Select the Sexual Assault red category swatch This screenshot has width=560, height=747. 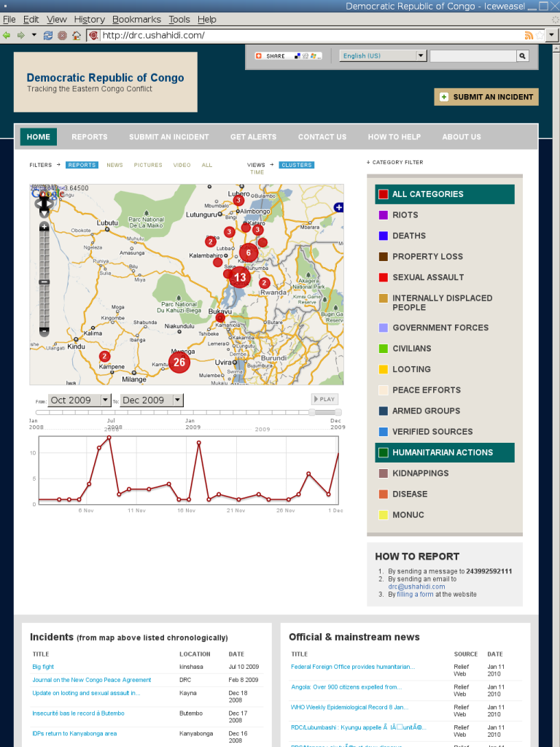tap(383, 277)
